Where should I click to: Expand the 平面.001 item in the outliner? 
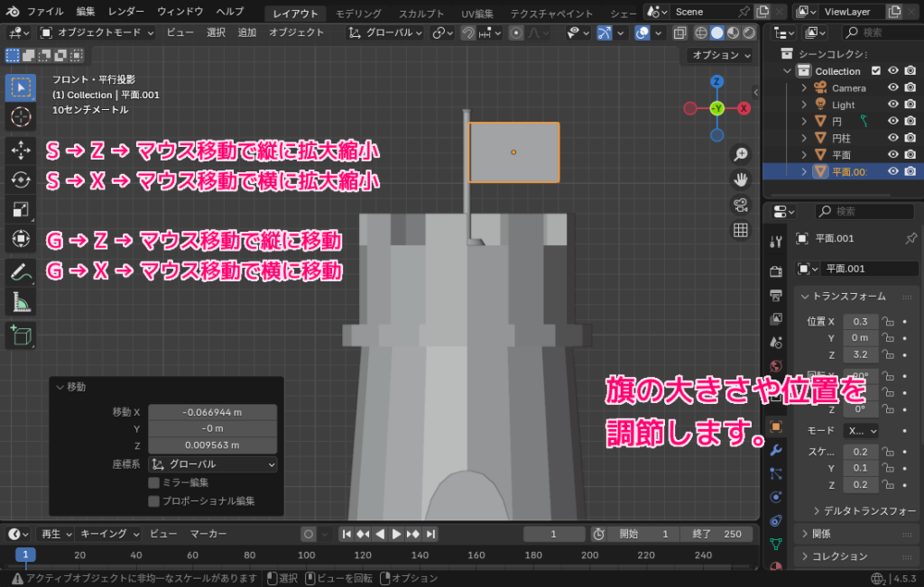click(x=805, y=171)
